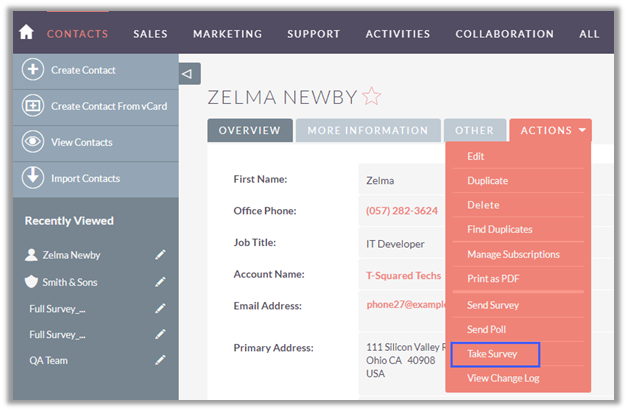The height and width of the screenshot is (411, 627).
Task: Switch to the More Information tab
Action: [367, 130]
